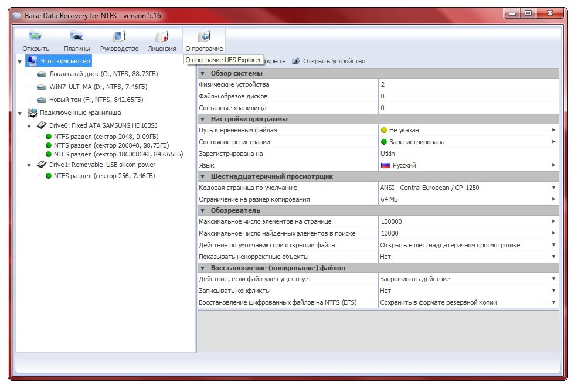Screen dimensions: 578x392
Task: Collapse the Обзор системы section
Action: (x=203, y=74)
